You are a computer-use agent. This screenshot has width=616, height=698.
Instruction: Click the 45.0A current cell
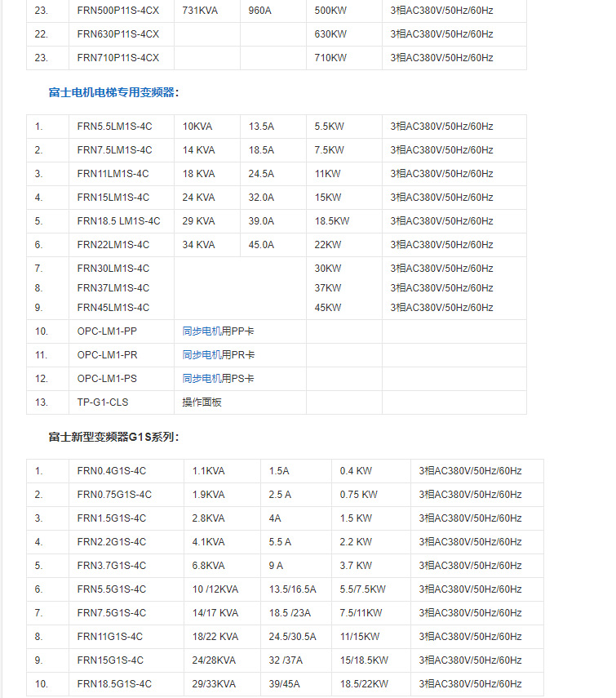click(x=273, y=244)
